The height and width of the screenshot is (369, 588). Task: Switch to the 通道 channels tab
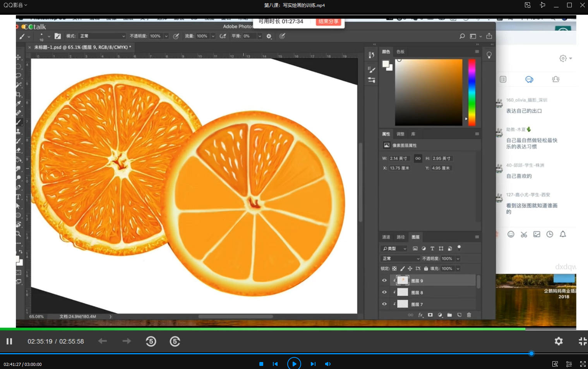(386, 237)
